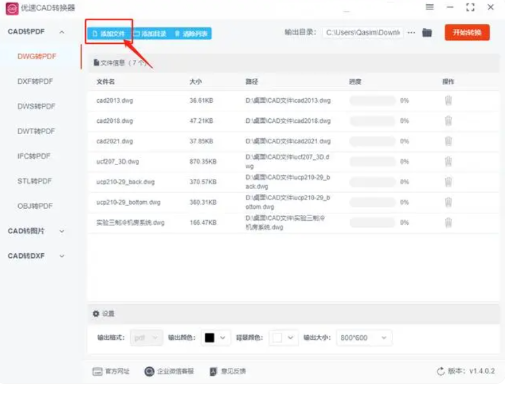507x405 pixels.
Task: Click the output directory path field
Action: point(363,33)
